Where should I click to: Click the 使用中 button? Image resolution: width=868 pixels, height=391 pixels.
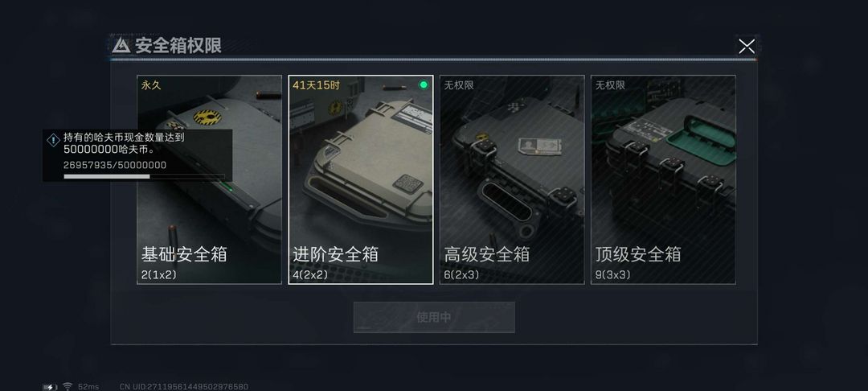(x=434, y=317)
